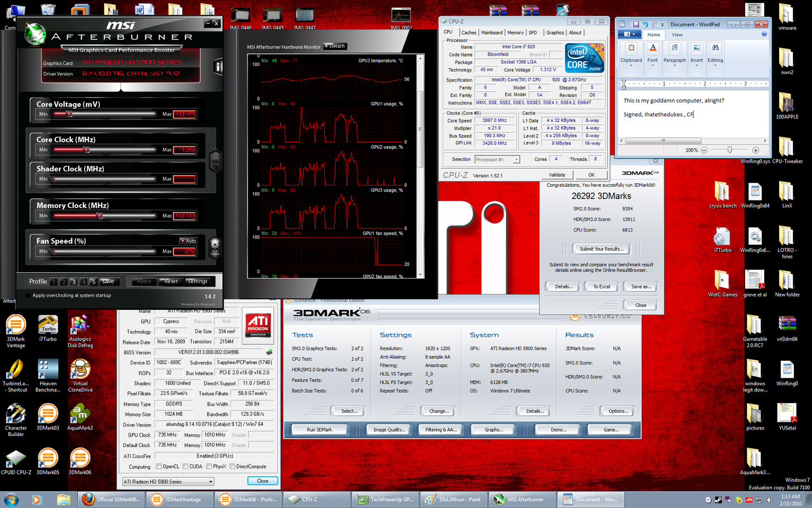The width and height of the screenshot is (812, 508).
Task: Open the Customize Quick Access Toolbar arrow
Action: point(662,25)
